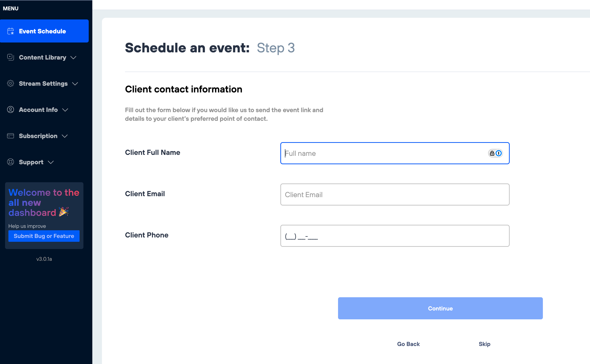Click the party popper emoji on welcome card
Viewport: 590px width, 364px height.
64,212
